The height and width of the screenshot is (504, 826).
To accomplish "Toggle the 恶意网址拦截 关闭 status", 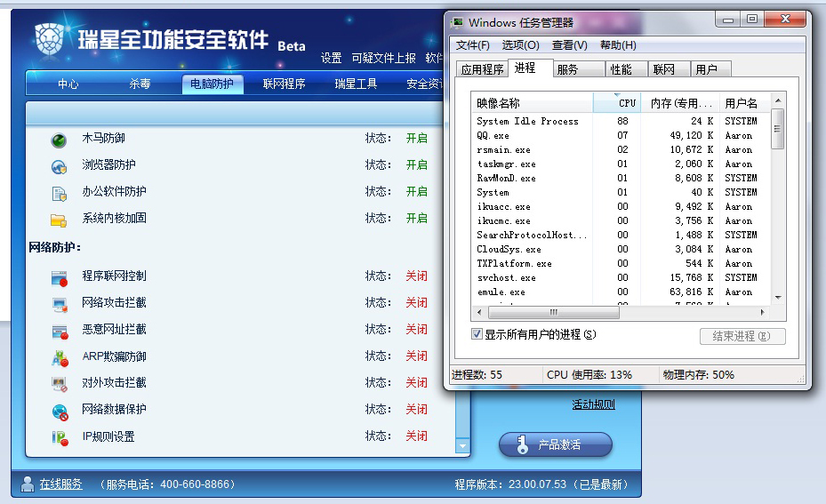I will 416,330.
